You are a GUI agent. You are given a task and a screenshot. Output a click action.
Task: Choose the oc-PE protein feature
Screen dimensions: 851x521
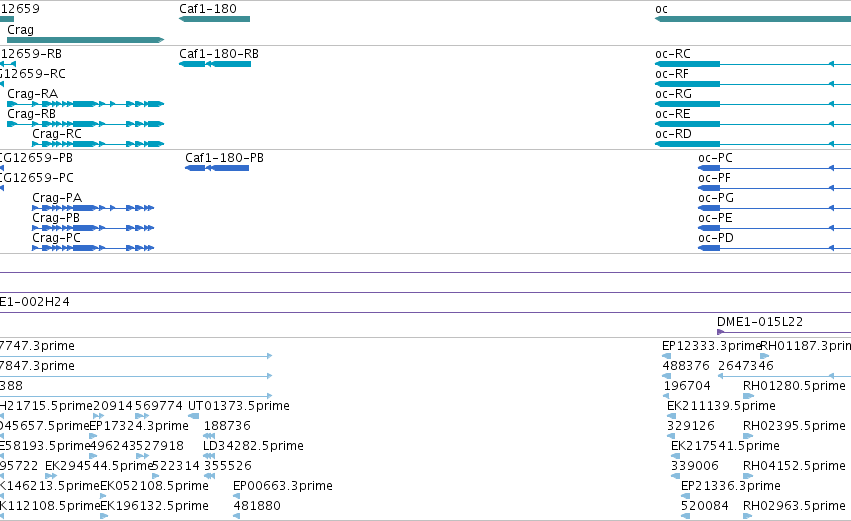point(774,228)
